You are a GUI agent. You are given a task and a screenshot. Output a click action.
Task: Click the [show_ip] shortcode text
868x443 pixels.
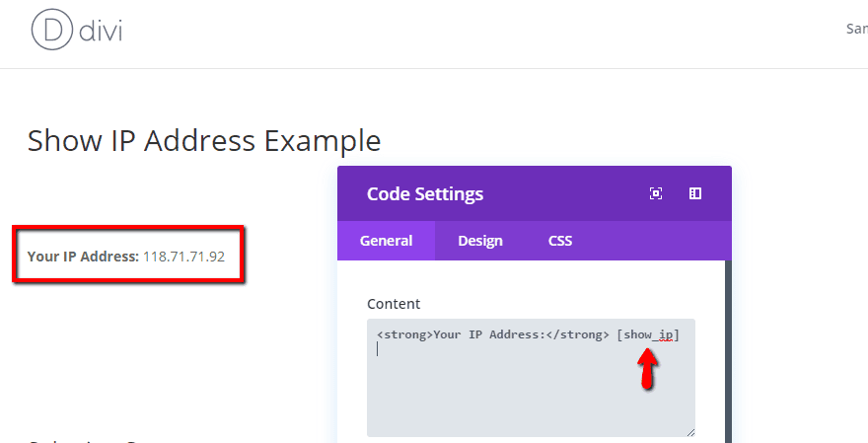(648, 335)
